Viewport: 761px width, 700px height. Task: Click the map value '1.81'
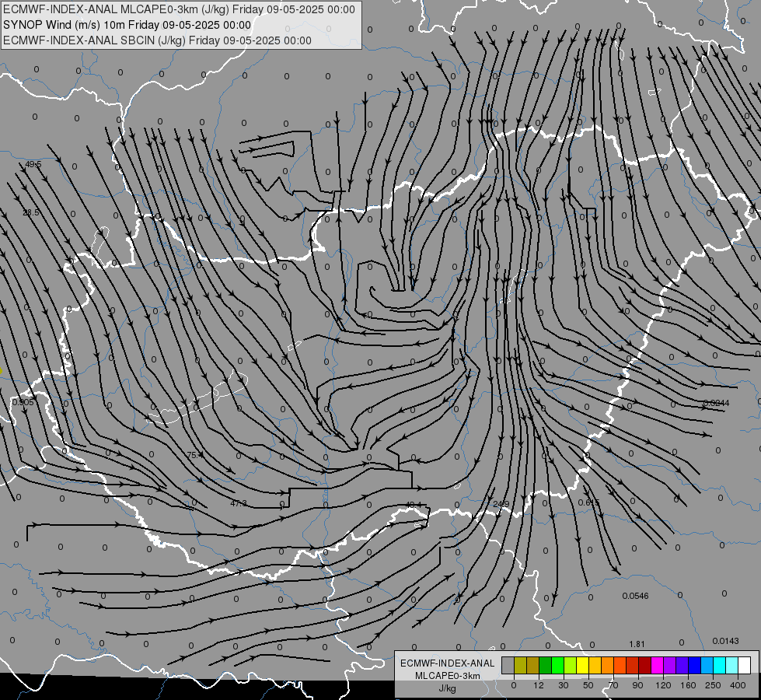pos(637,644)
